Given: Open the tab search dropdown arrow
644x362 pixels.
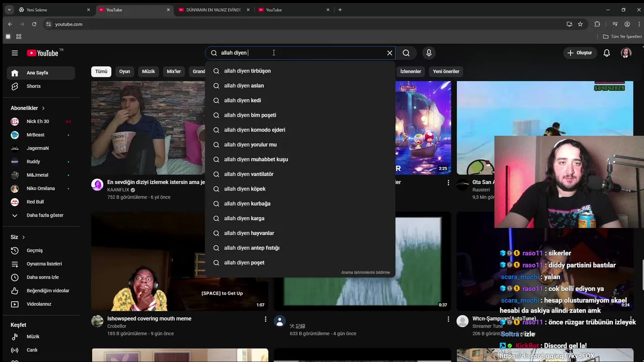Looking at the screenshot, I should pos(9,10).
